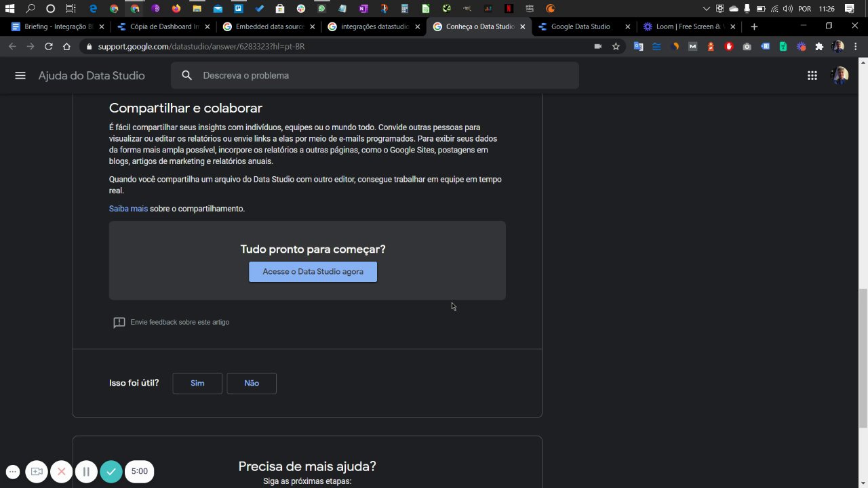Close the Conheça o Data Studio tab
The width and height of the screenshot is (868, 488).
(522, 26)
